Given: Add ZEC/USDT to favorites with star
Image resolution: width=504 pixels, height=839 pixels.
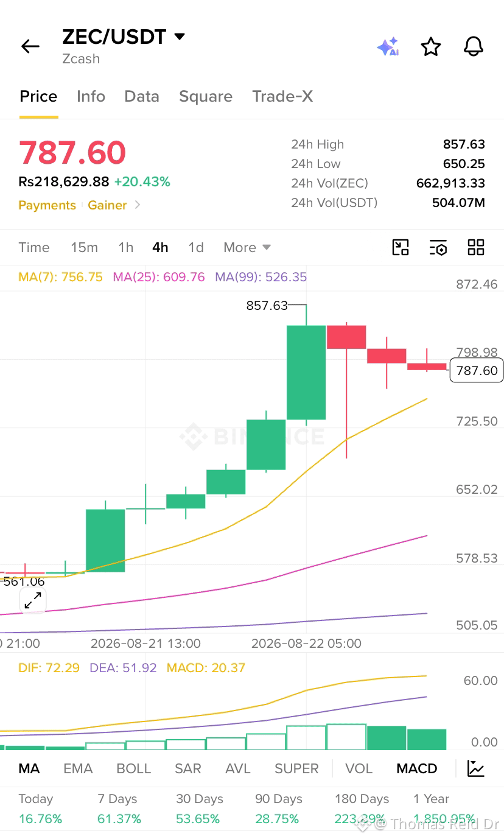Looking at the screenshot, I should point(431,46).
